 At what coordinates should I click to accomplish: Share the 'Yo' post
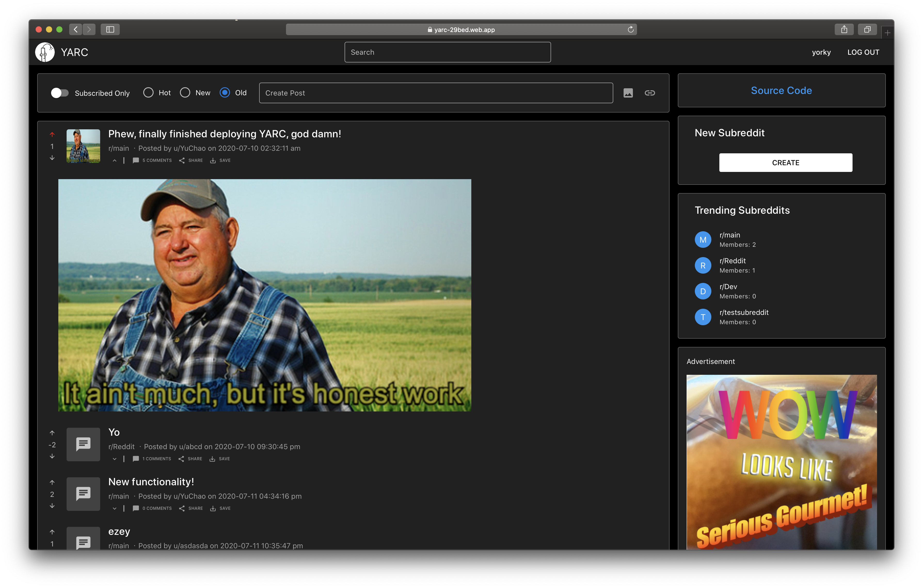[x=190, y=458]
